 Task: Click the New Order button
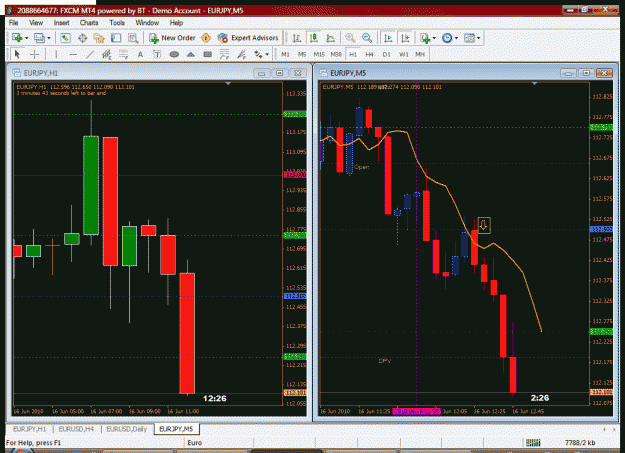pos(172,38)
